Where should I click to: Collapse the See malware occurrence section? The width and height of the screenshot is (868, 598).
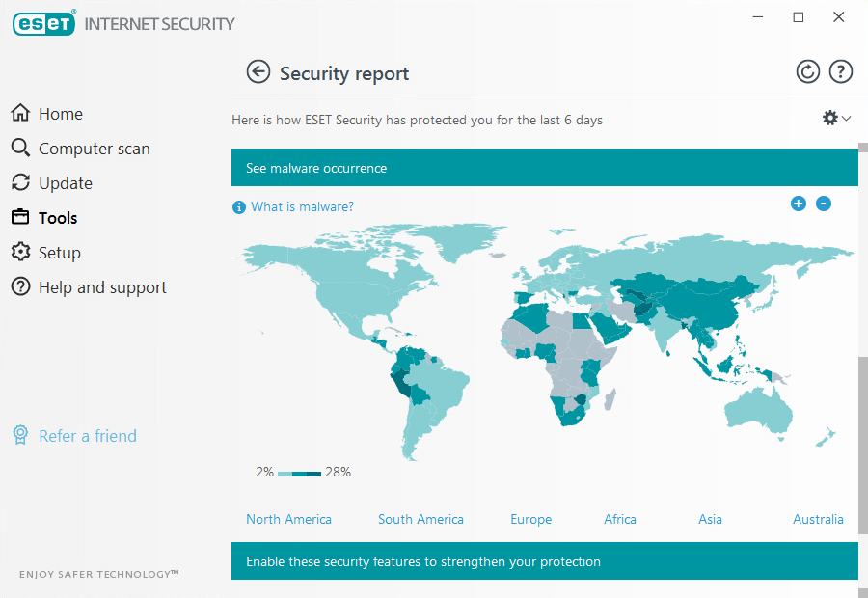[x=544, y=168]
